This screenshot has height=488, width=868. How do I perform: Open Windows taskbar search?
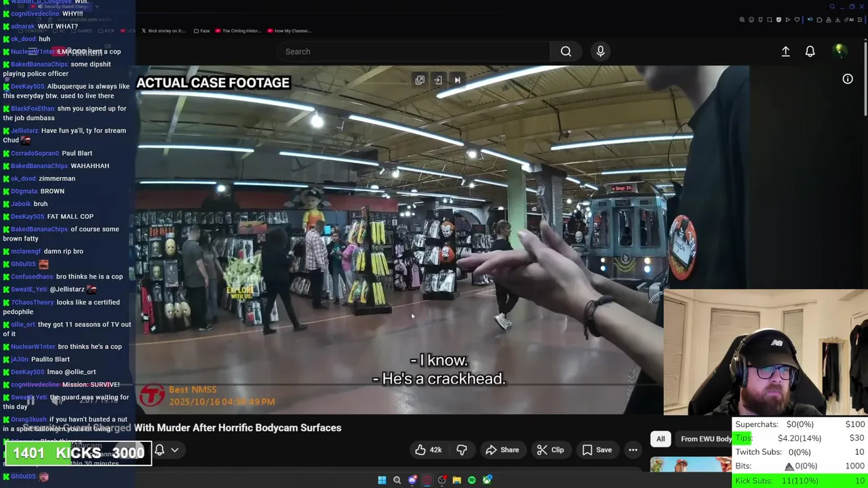[x=397, y=480]
